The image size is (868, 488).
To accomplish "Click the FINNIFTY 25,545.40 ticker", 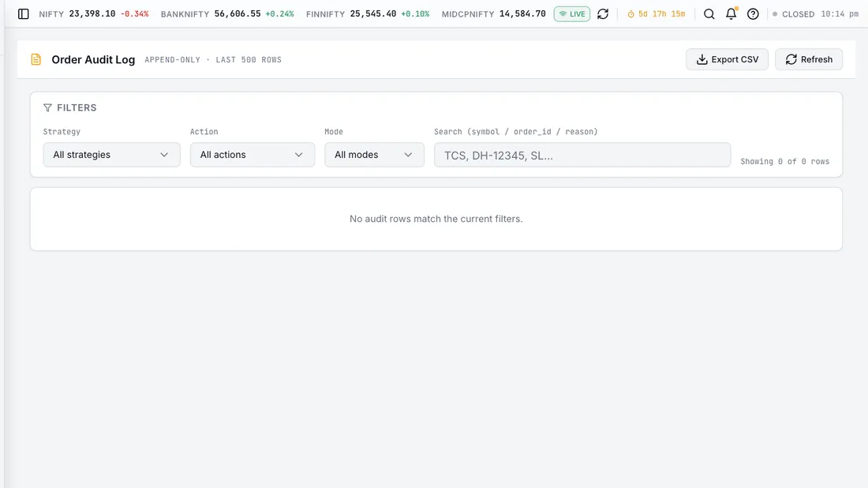I will click(x=368, y=14).
